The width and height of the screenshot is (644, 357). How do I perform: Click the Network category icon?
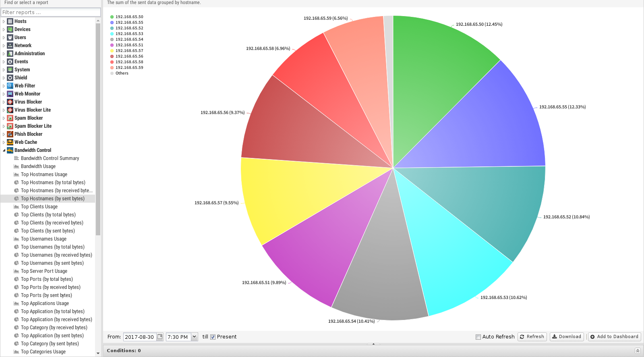tap(10, 46)
